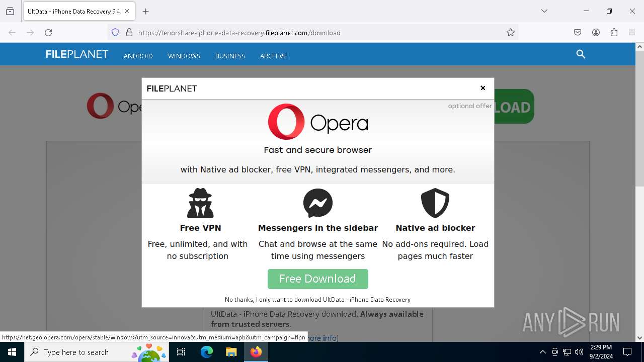Click the Native ad blocker shield icon
The width and height of the screenshot is (644, 362).
[x=435, y=203]
